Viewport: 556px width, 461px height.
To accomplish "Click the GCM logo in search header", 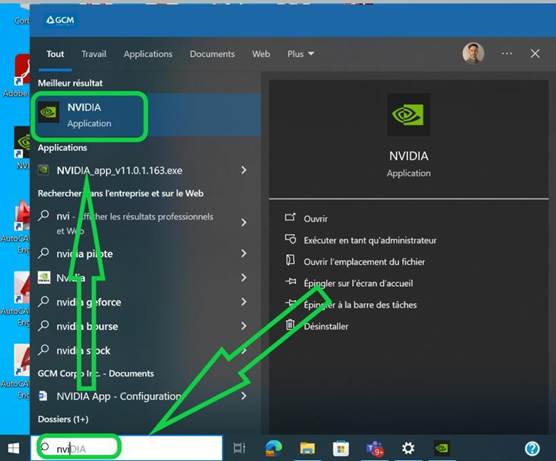I will pyautogui.click(x=60, y=20).
